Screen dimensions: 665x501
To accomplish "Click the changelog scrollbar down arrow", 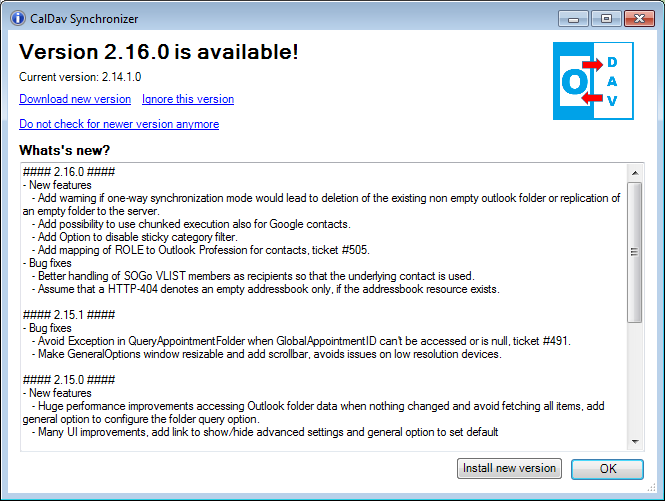I will coord(636,441).
